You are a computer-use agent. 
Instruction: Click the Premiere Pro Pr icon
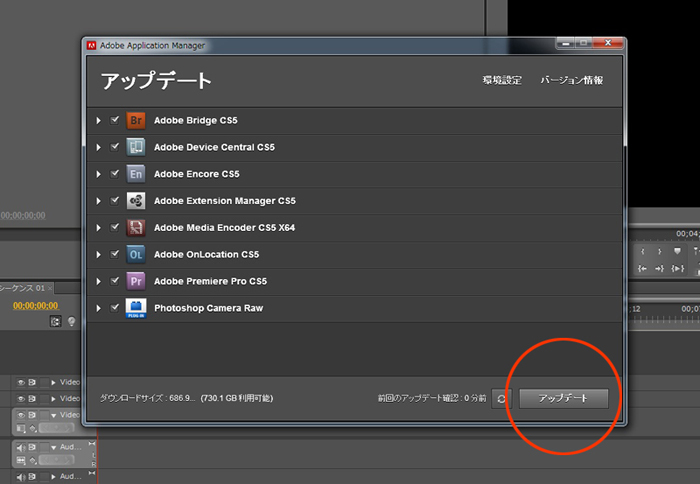[136, 281]
